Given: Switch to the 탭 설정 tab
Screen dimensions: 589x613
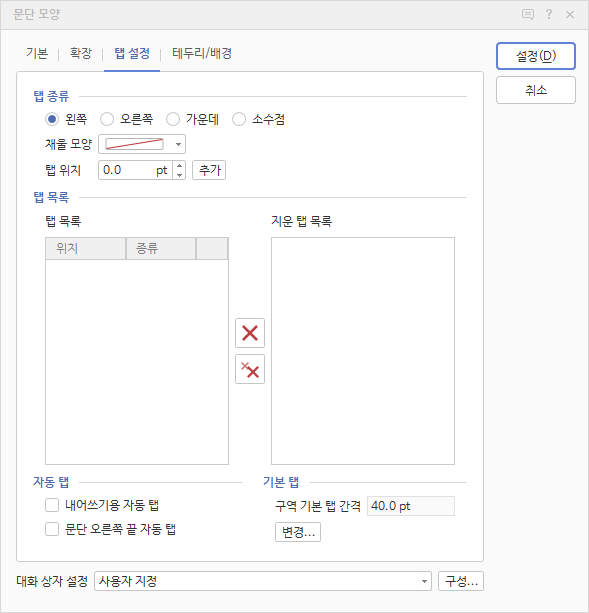Looking at the screenshot, I should 132,53.
